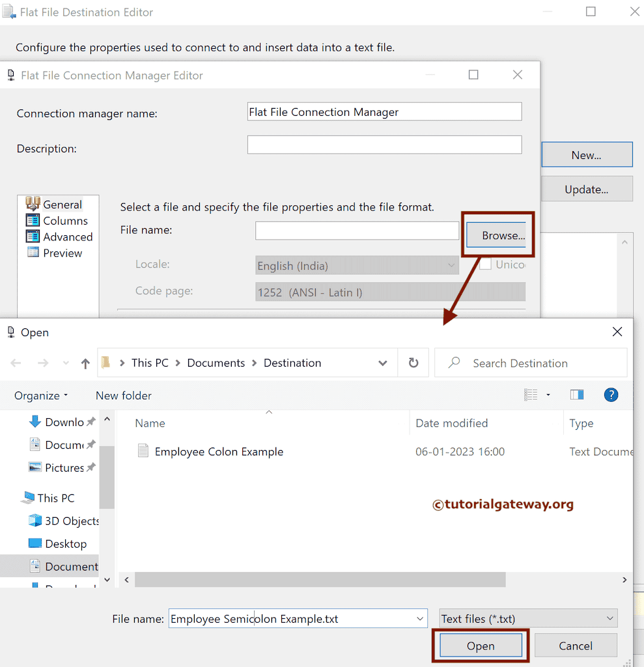Click the search magnifier icon
Image resolution: width=644 pixels, height=667 pixels.
pos(454,362)
